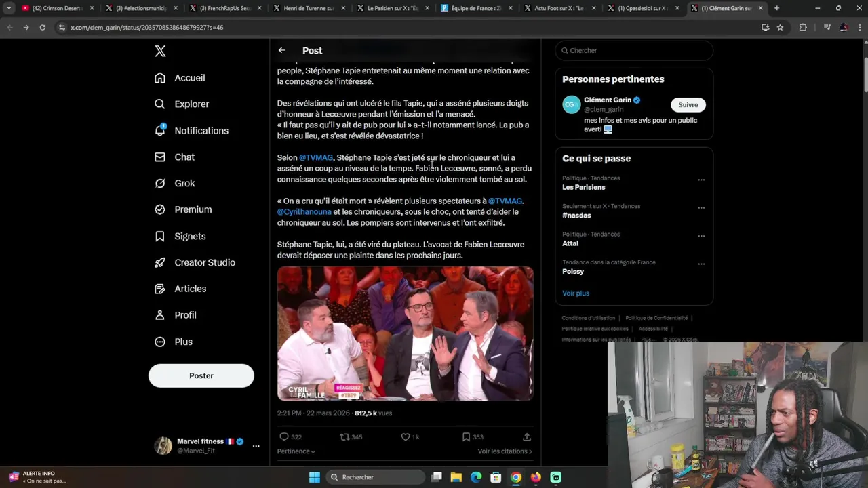Switch to the Cpasdeslol sur X tab
The width and height of the screenshot is (868, 488).
(644, 8)
